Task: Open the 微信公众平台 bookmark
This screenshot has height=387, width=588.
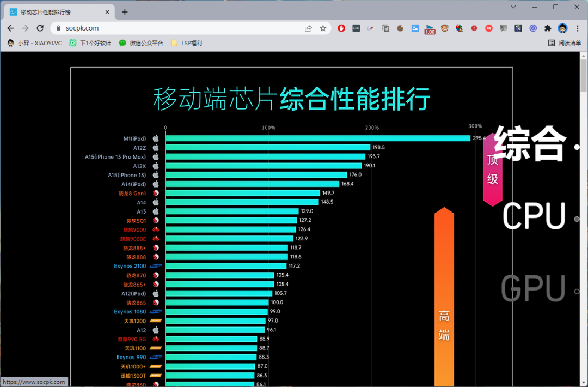Action: 141,43
